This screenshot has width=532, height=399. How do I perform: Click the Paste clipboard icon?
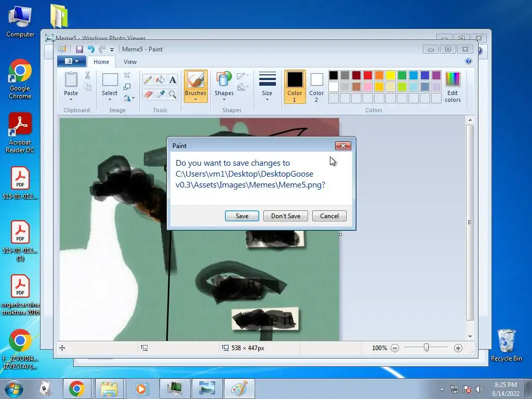[x=71, y=79]
